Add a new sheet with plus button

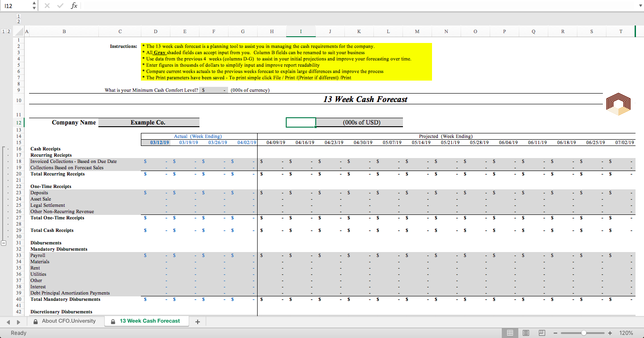click(x=197, y=321)
